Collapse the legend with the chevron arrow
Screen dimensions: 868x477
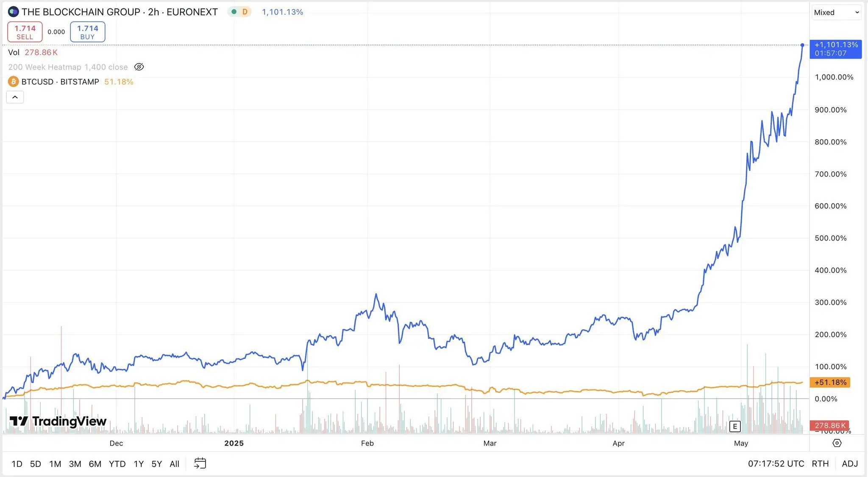click(x=15, y=97)
